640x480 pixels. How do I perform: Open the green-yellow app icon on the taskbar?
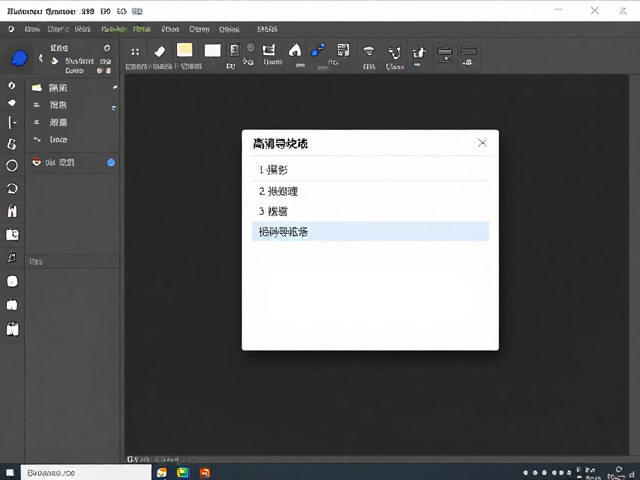pyautogui.click(x=183, y=473)
